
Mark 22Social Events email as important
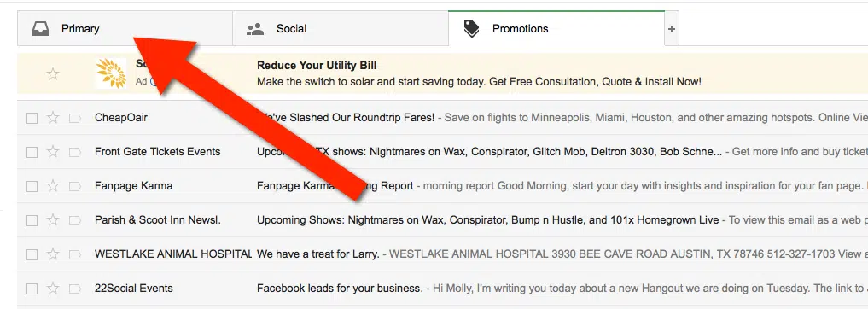tap(75, 289)
